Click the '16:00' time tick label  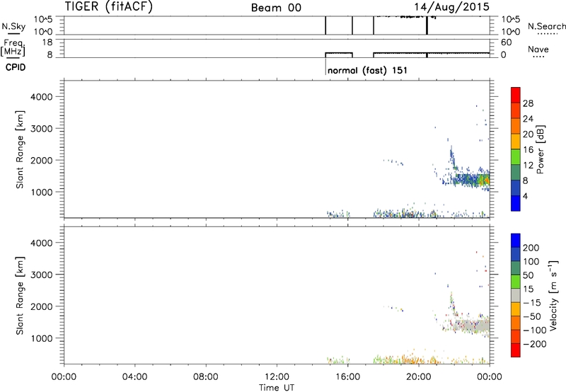(x=347, y=377)
